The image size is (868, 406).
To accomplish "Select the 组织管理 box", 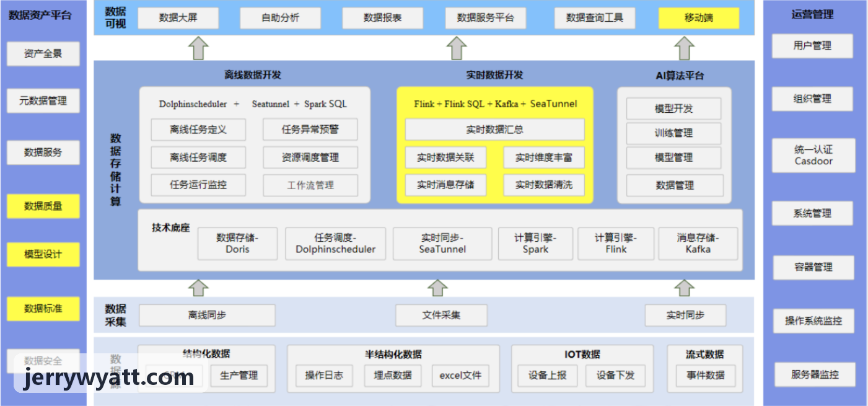I will click(x=812, y=99).
